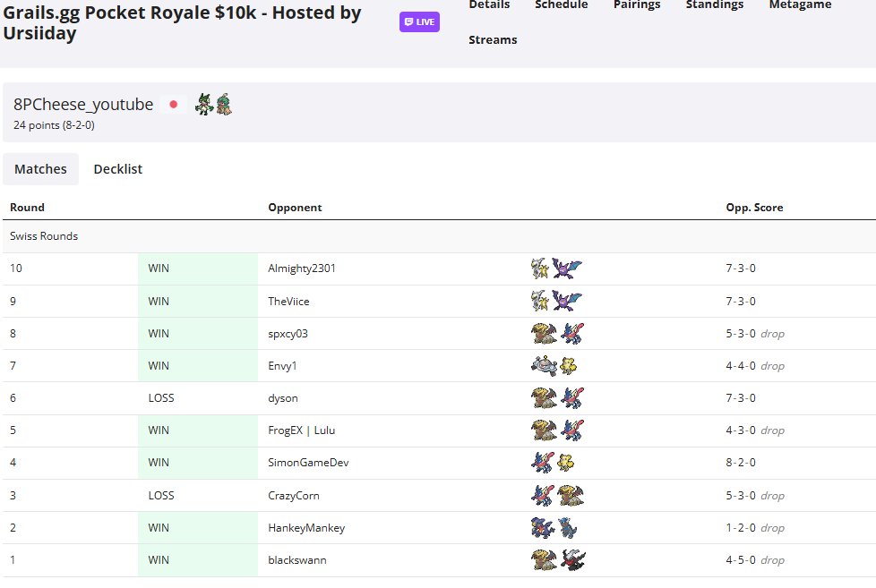The height and width of the screenshot is (588, 876).
Task: Click Giratina deck icon in CrazyCorn row
Action: [571, 496]
